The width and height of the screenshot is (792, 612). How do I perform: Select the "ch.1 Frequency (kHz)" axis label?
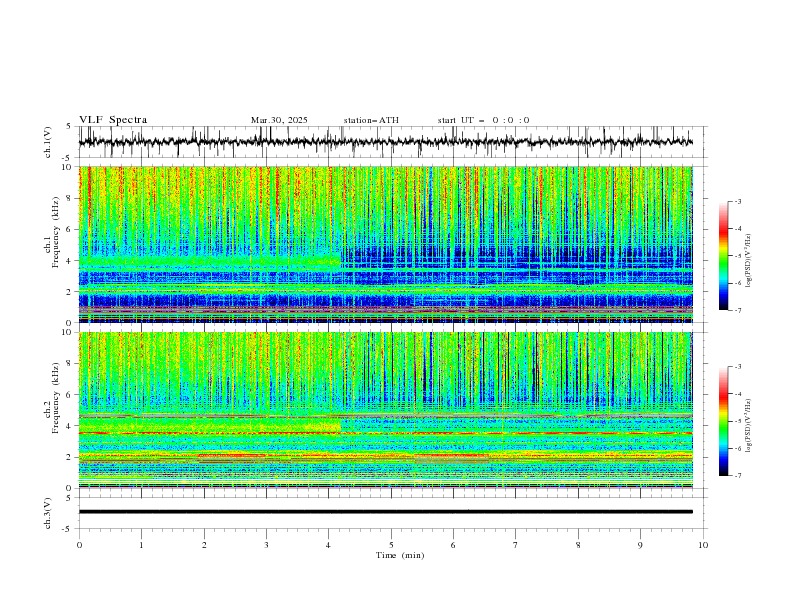click(x=52, y=232)
